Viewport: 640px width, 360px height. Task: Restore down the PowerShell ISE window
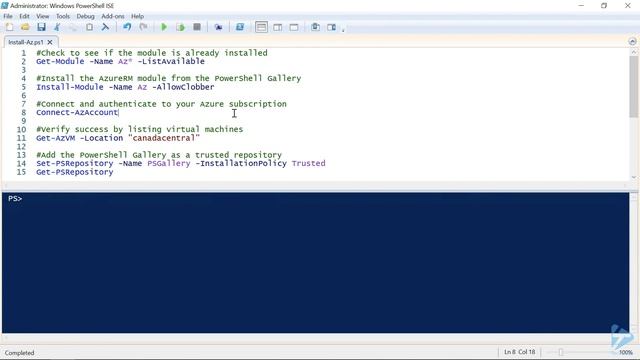tap(604, 6)
